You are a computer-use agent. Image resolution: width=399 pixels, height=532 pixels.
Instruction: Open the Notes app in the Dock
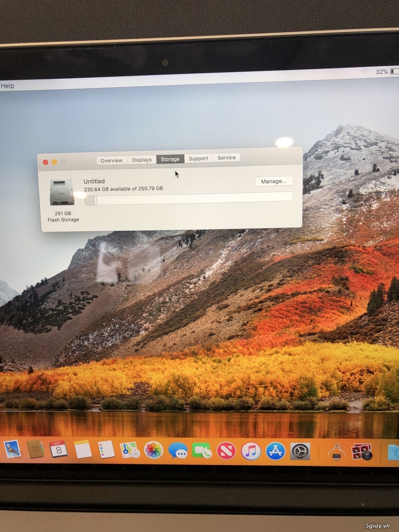point(82,449)
